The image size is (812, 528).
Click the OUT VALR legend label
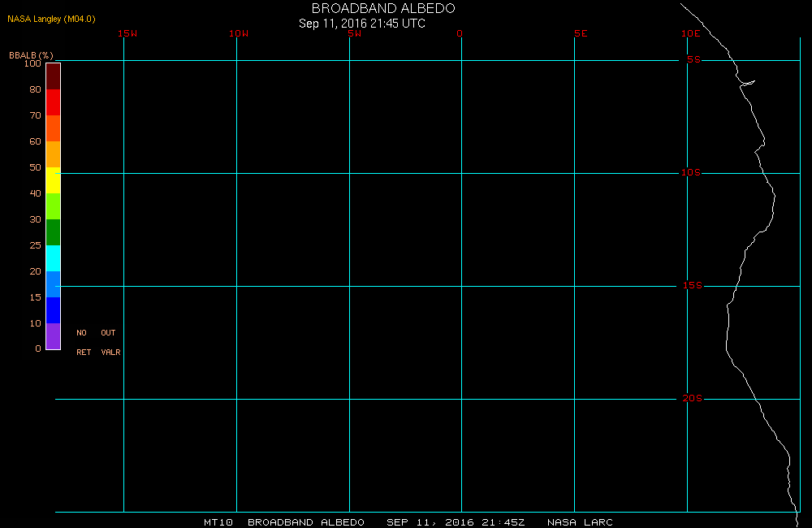(x=110, y=343)
